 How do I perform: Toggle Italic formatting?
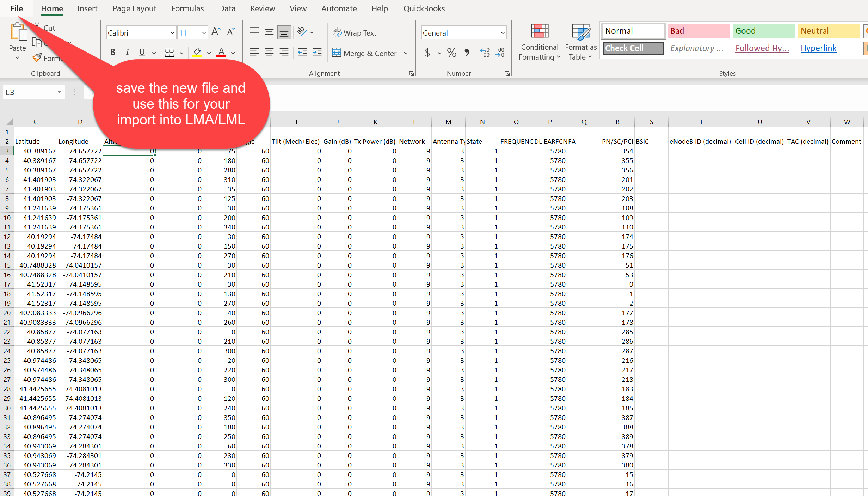point(127,53)
